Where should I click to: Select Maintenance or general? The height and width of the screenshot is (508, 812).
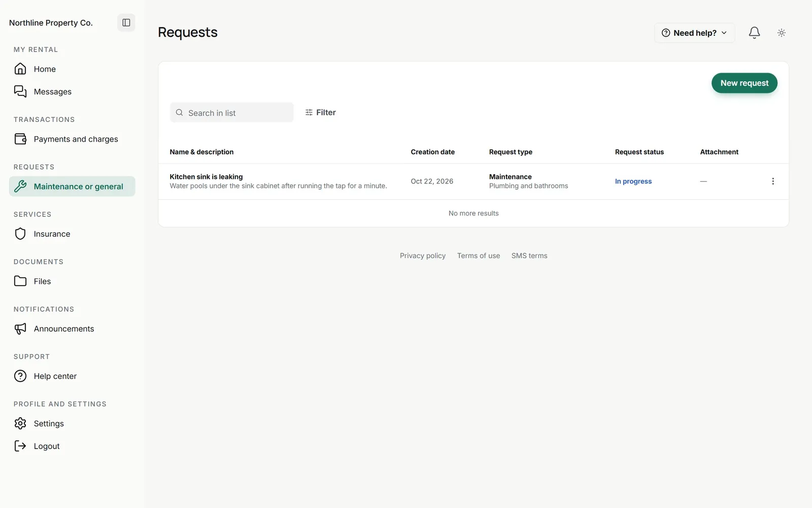point(72,186)
